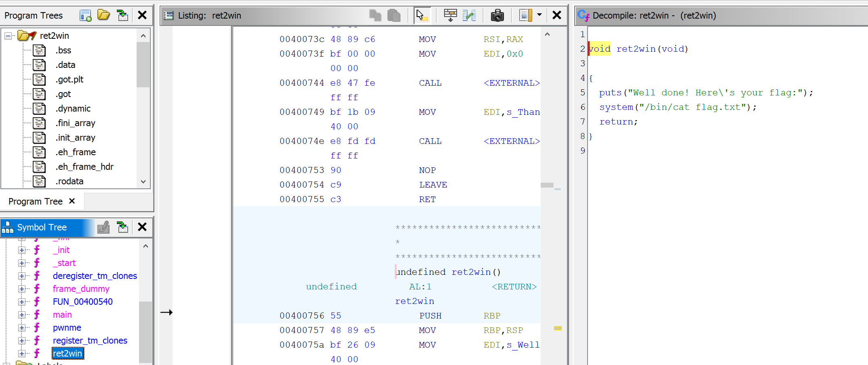The height and width of the screenshot is (365, 868).
Task: Click the Create new program tree icon
Action: point(85,15)
